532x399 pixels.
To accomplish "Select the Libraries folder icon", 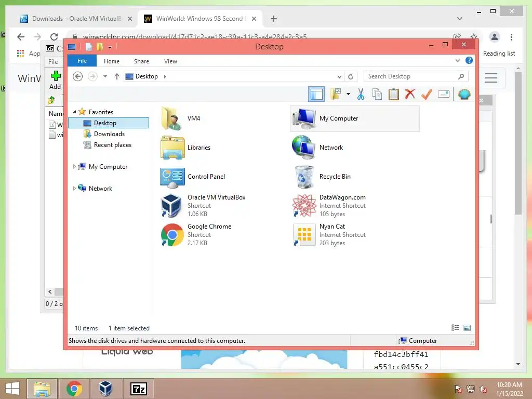I will click(172, 148).
